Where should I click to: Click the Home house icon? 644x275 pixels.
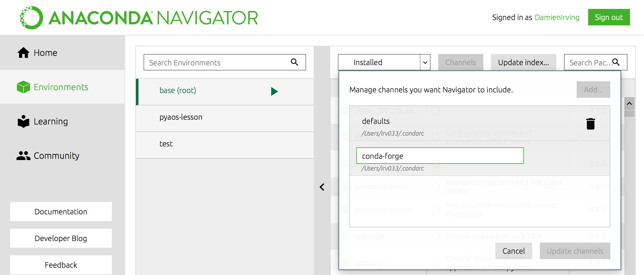tap(23, 53)
